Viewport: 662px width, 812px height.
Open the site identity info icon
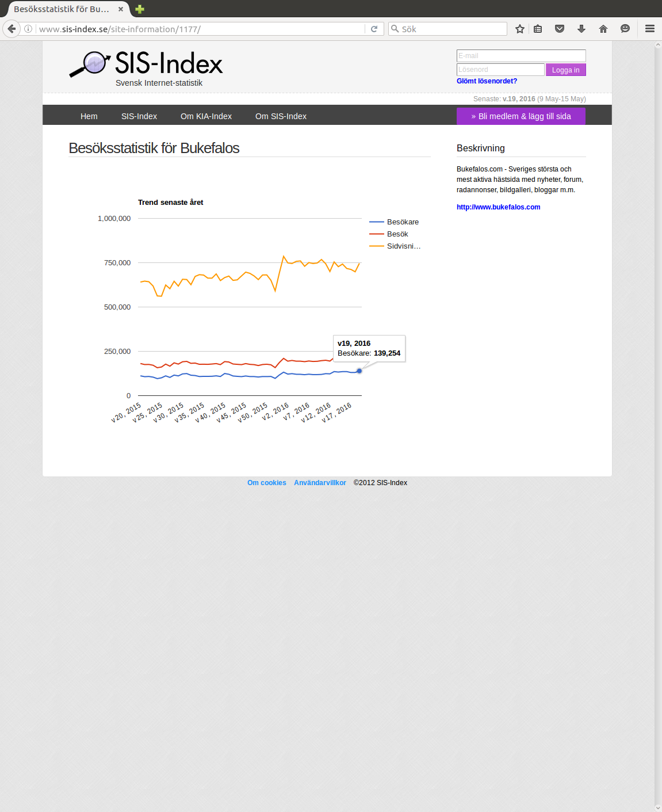click(x=28, y=29)
